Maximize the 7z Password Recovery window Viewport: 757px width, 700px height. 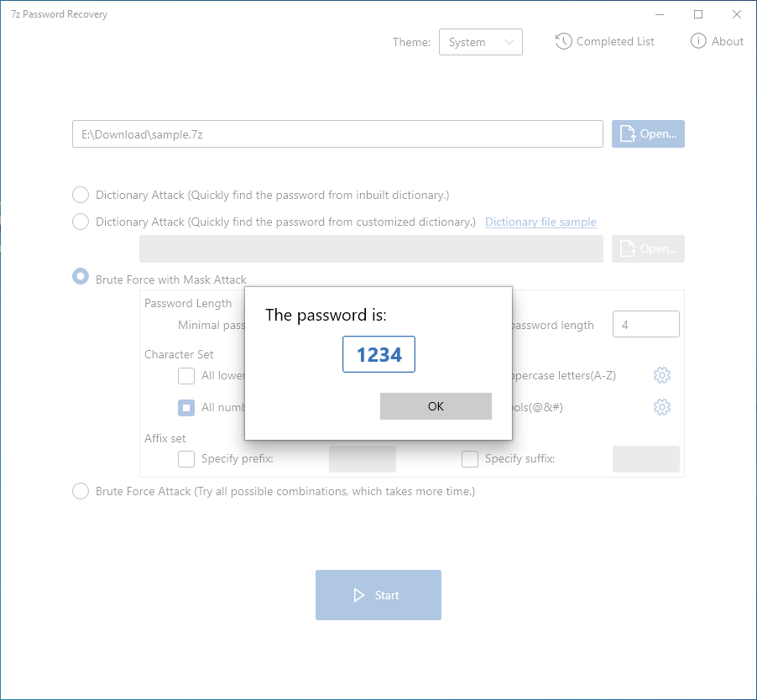click(x=698, y=14)
